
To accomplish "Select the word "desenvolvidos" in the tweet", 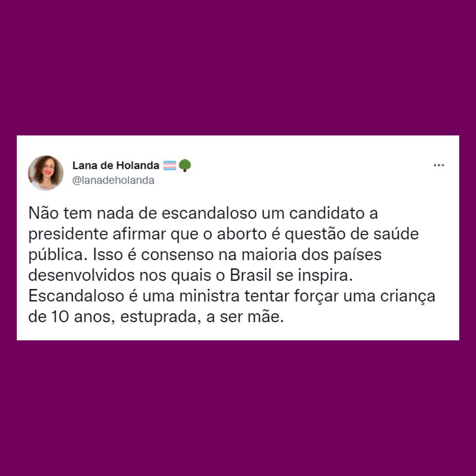I will [x=82, y=275].
